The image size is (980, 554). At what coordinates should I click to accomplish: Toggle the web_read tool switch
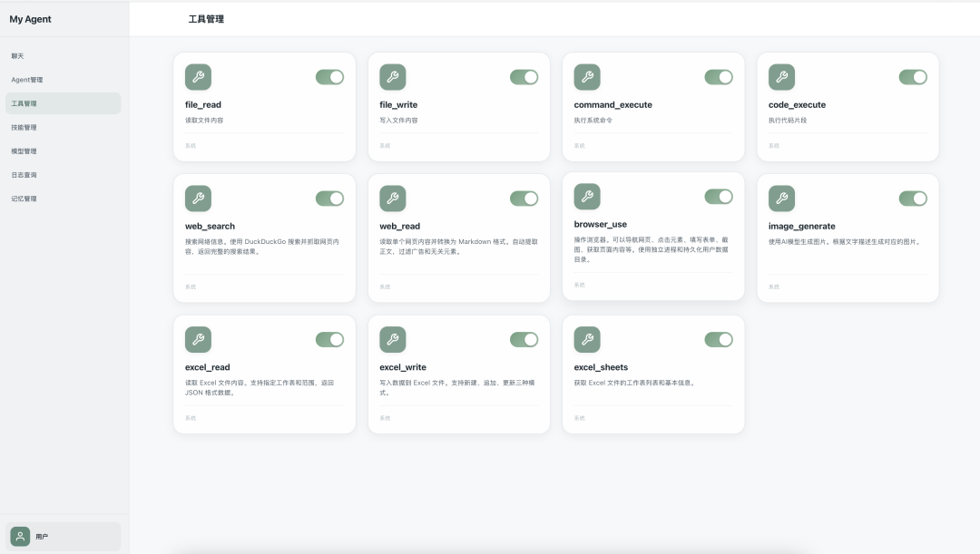click(x=524, y=199)
